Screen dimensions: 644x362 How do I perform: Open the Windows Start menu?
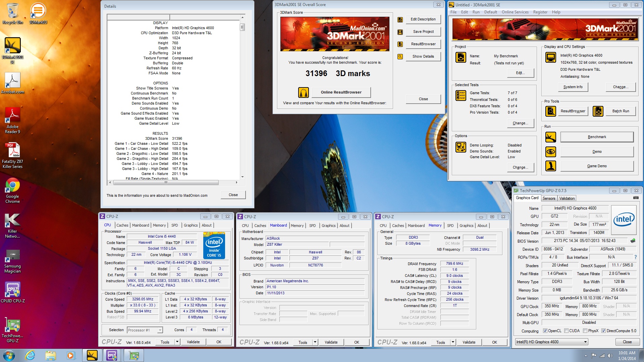click(x=9, y=355)
